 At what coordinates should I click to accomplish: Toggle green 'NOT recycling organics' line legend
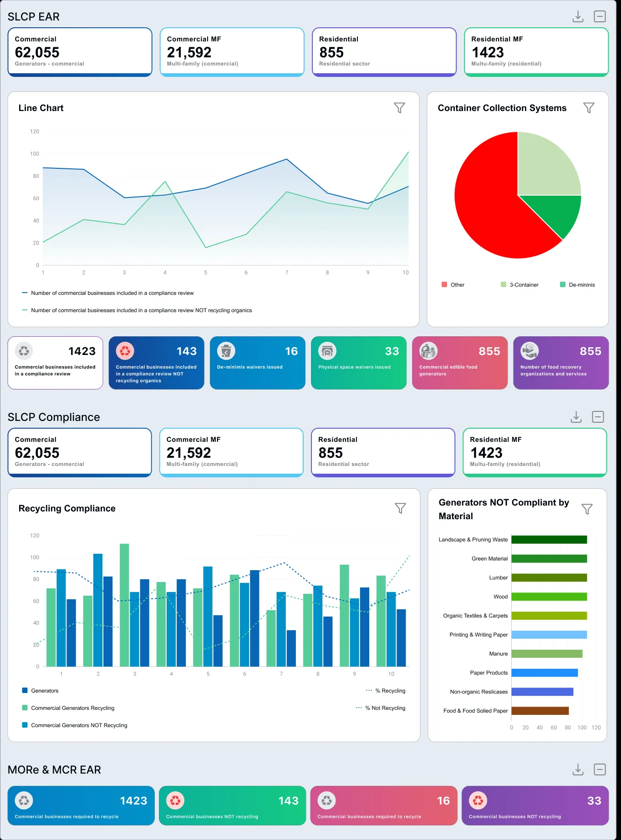137,310
